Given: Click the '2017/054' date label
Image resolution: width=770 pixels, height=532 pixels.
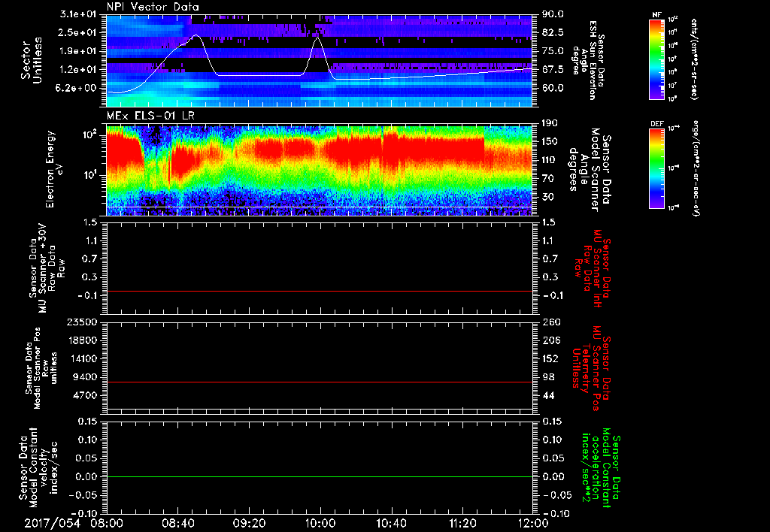Looking at the screenshot, I should pyautogui.click(x=52, y=523).
